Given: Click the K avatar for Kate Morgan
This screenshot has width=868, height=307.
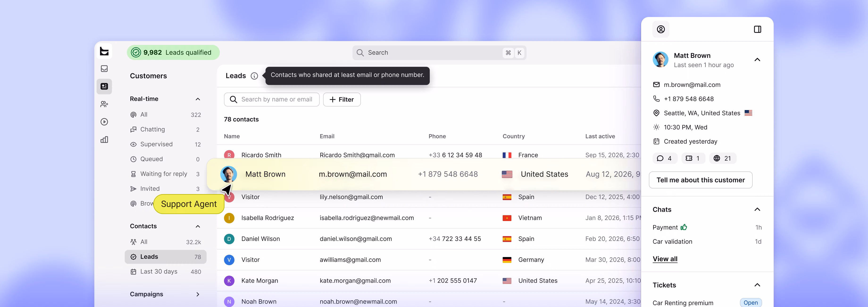Looking at the screenshot, I should (x=229, y=281).
